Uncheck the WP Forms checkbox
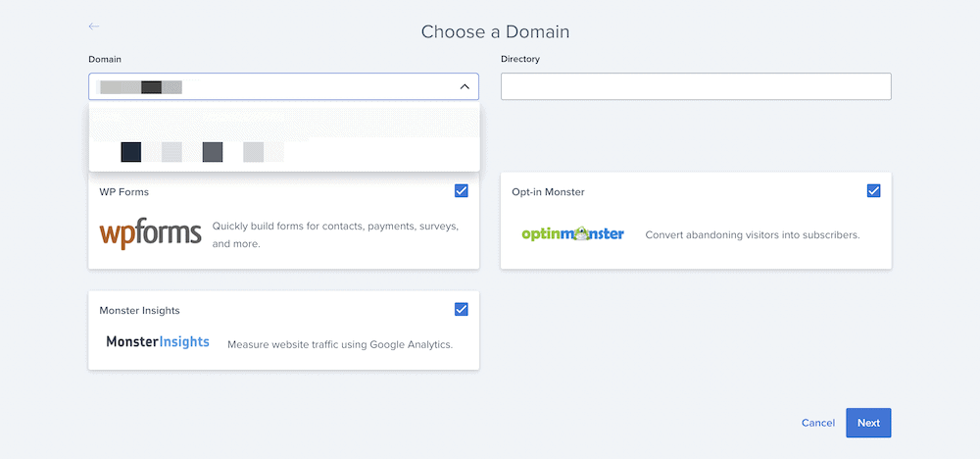This screenshot has width=980, height=459. pos(462,190)
